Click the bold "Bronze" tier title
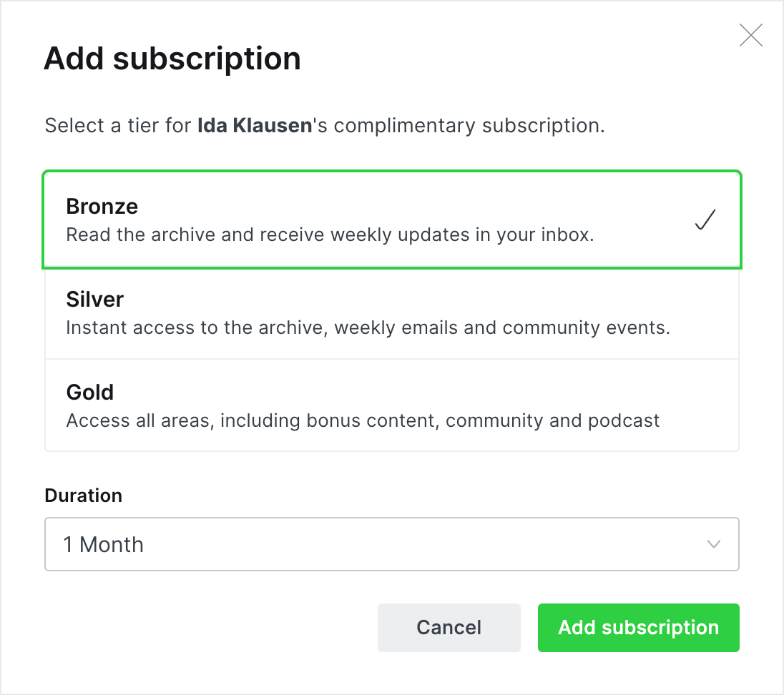 (102, 206)
